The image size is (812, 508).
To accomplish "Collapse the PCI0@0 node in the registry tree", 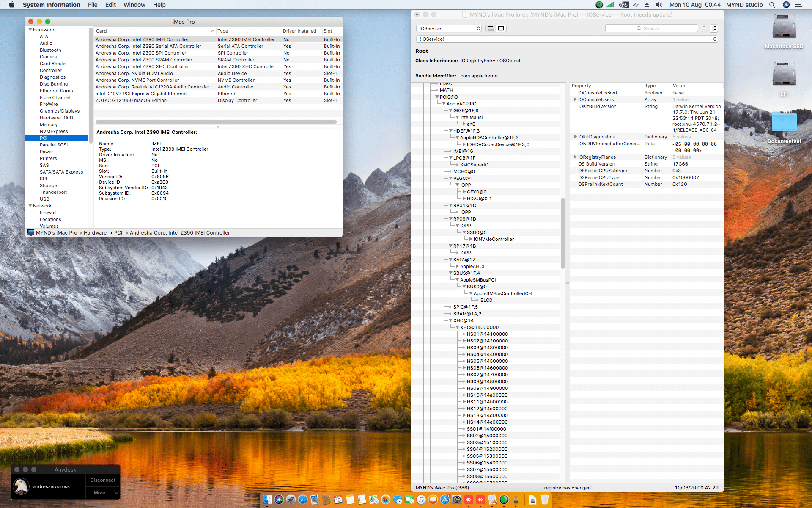I will 437,97.
